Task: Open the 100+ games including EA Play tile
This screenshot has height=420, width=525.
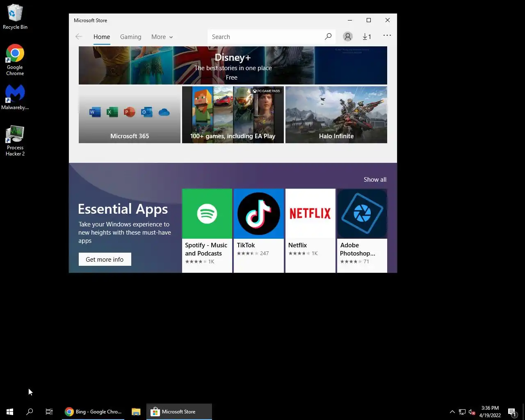Action: coord(233,115)
